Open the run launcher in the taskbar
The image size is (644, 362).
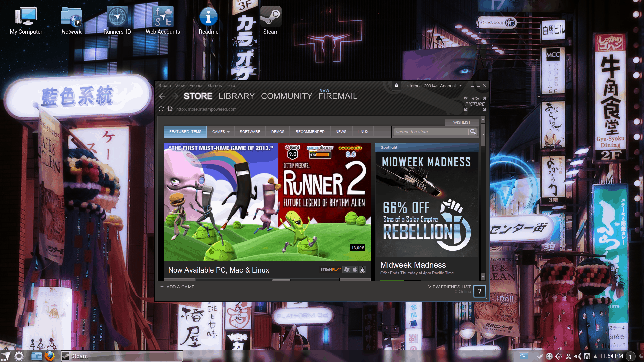point(6,356)
